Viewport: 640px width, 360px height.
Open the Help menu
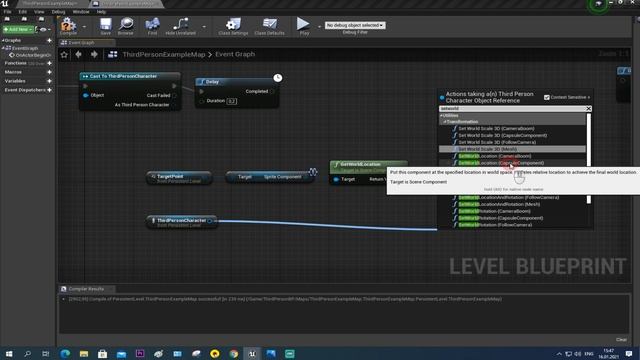click(101, 12)
